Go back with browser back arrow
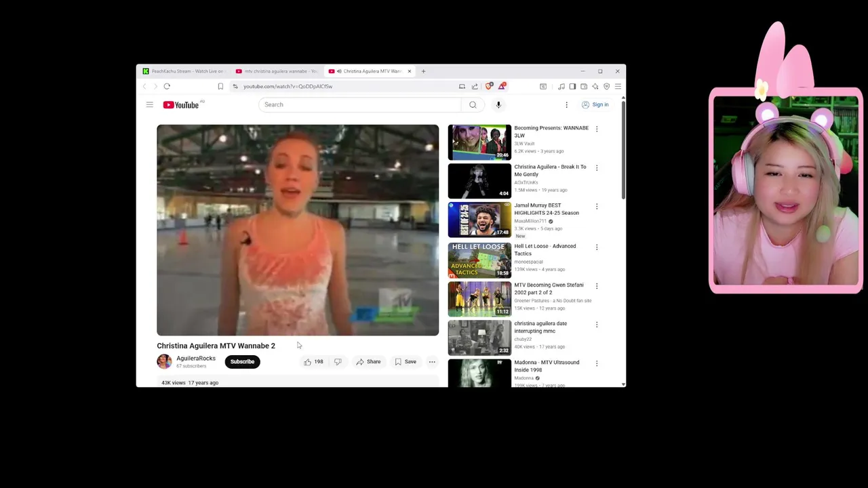868x488 pixels. click(144, 86)
